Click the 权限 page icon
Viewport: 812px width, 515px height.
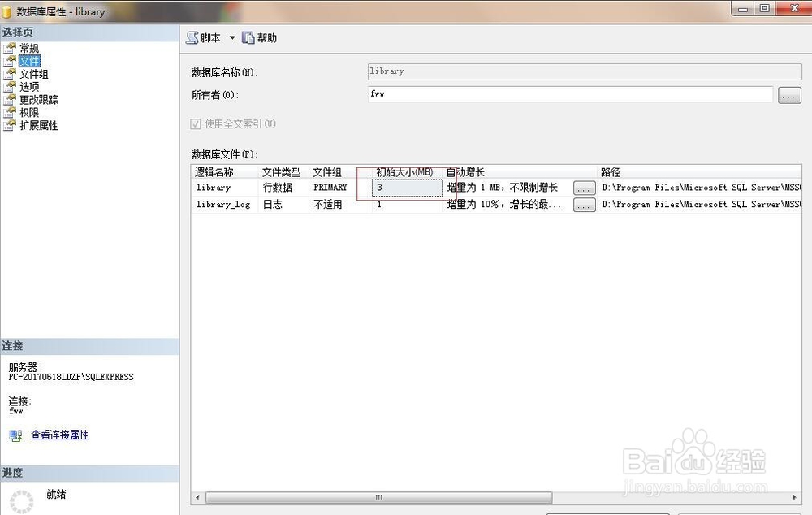(x=9, y=112)
